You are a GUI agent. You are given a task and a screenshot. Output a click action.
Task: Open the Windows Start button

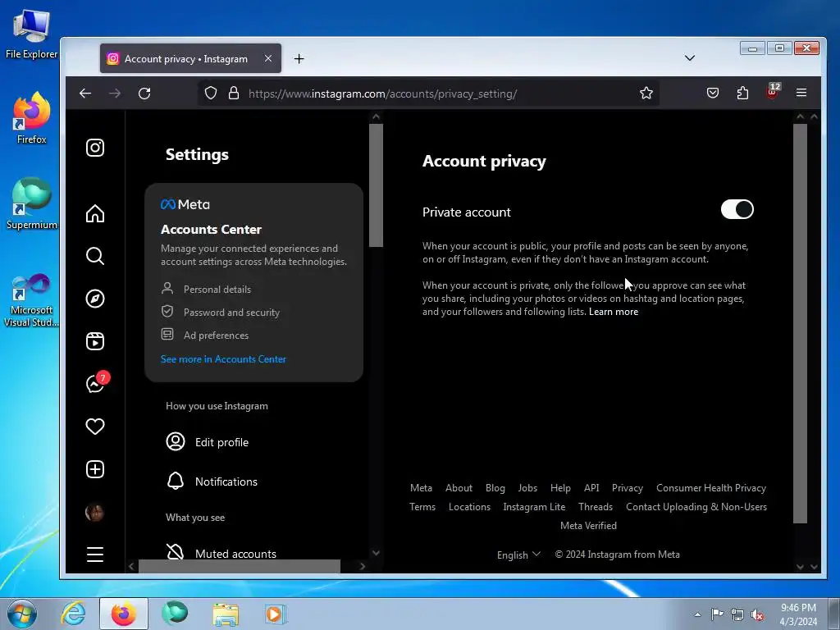(x=22, y=614)
